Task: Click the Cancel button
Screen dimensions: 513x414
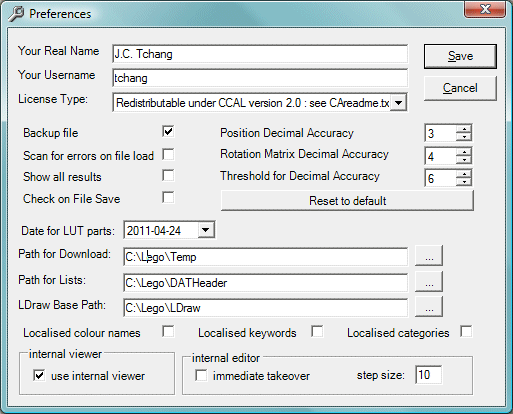Action: click(x=460, y=88)
